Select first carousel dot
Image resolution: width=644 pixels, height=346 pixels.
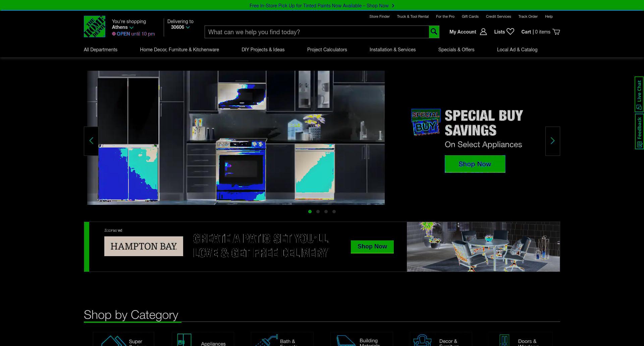coord(310,212)
